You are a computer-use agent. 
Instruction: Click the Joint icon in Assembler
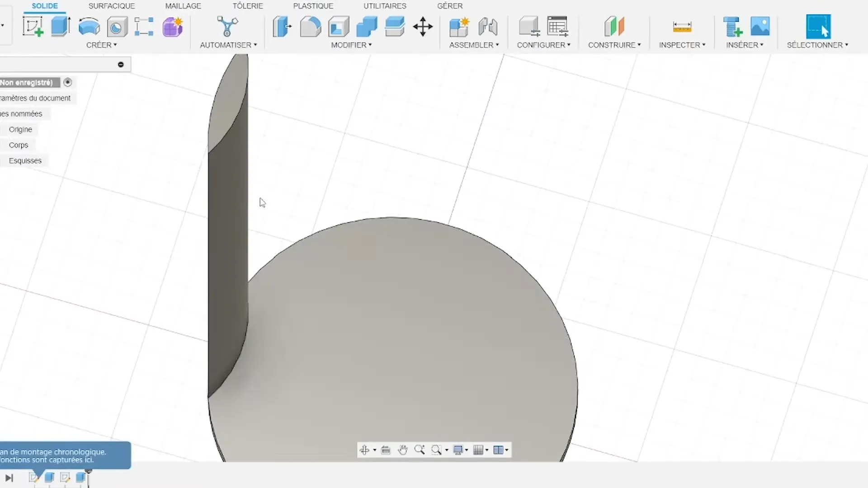(x=488, y=27)
